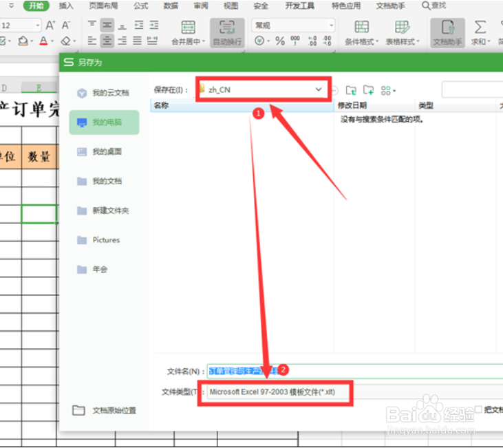Open 文档助手 ribbon button
This screenshot has height=448, width=503.
tap(447, 33)
